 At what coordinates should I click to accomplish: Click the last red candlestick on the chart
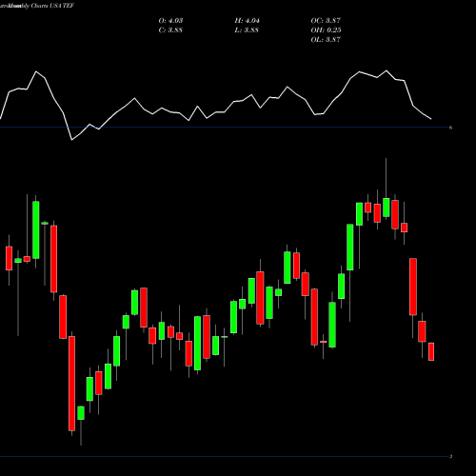[x=431, y=351]
